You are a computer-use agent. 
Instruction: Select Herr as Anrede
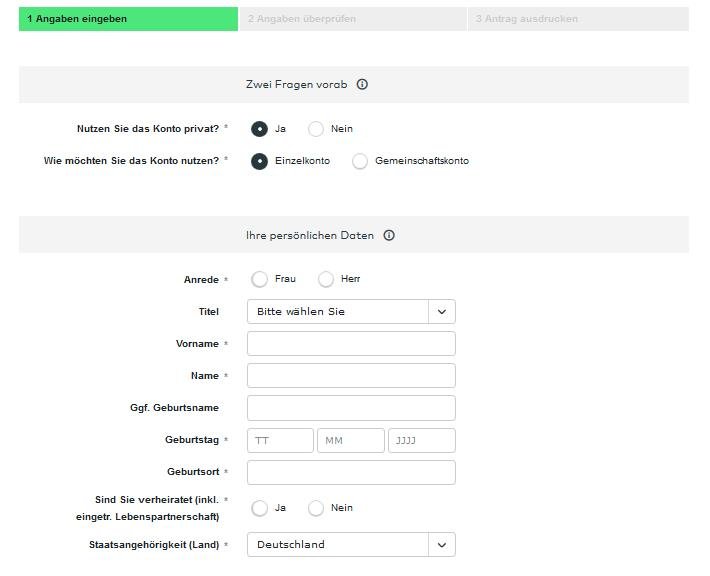tap(326, 279)
